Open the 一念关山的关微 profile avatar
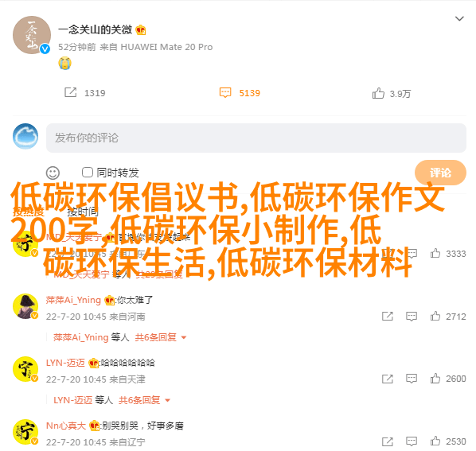 32,35
